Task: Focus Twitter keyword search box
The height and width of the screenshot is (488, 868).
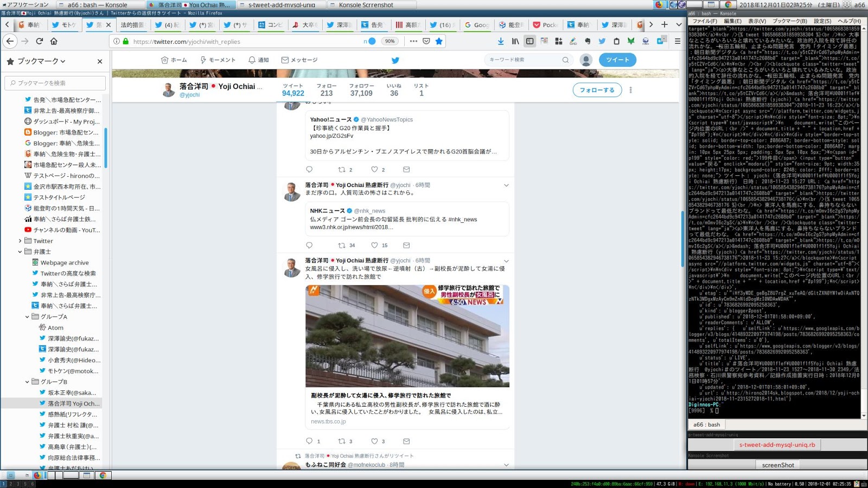Action: point(529,60)
